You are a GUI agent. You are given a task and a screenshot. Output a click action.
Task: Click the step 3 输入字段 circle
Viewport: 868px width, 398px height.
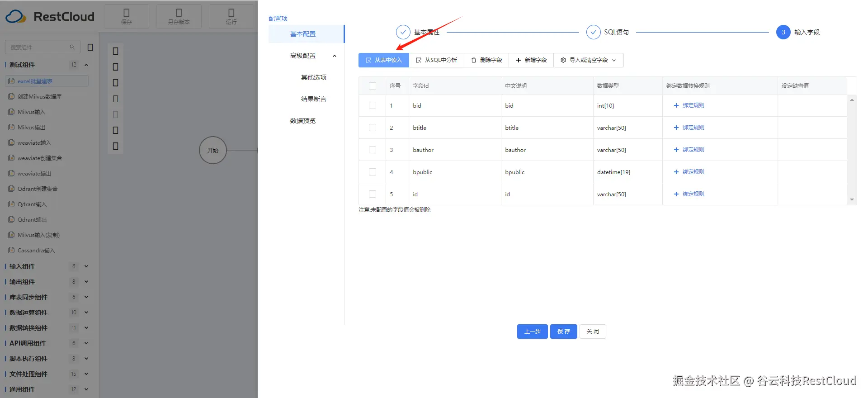[783, 32]
